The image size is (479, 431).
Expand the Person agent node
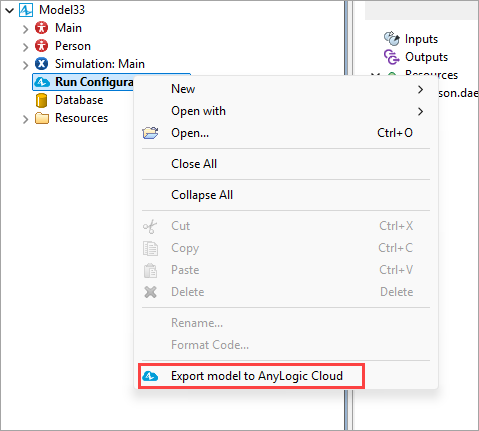(25, 47)
